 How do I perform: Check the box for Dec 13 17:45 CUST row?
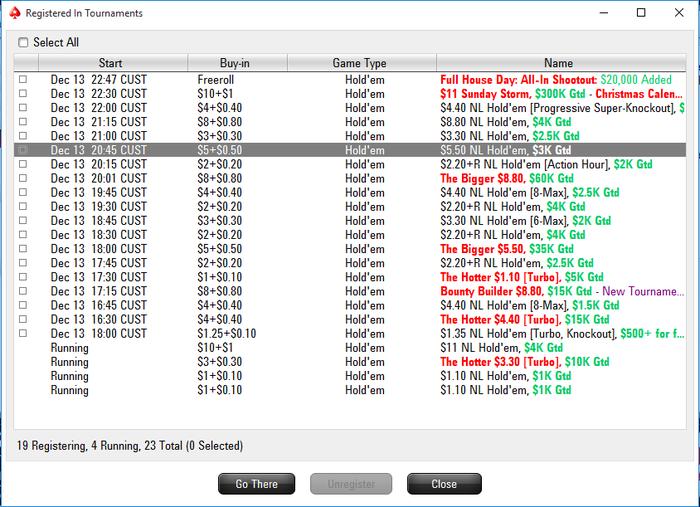tap(23, 263)
